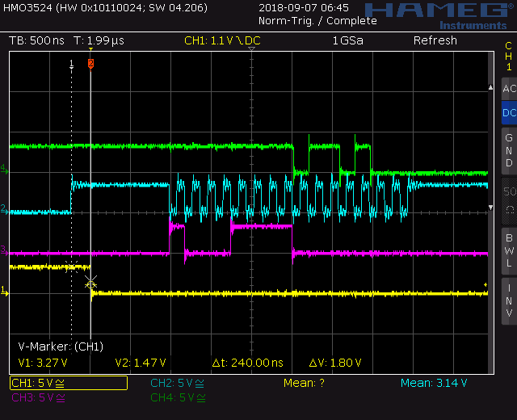Click channel 1 yellow ground indicator

pyautogui.click(x=4, y=291)
